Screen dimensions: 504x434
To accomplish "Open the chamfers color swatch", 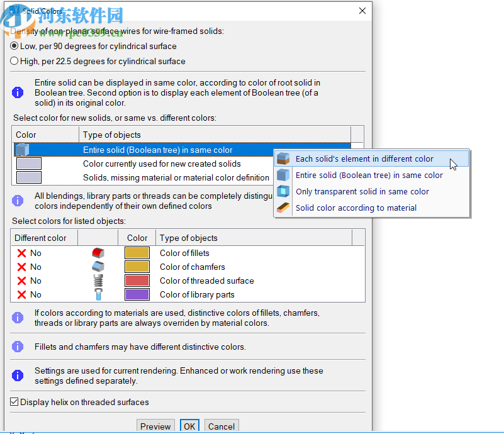I will [137, 267].
